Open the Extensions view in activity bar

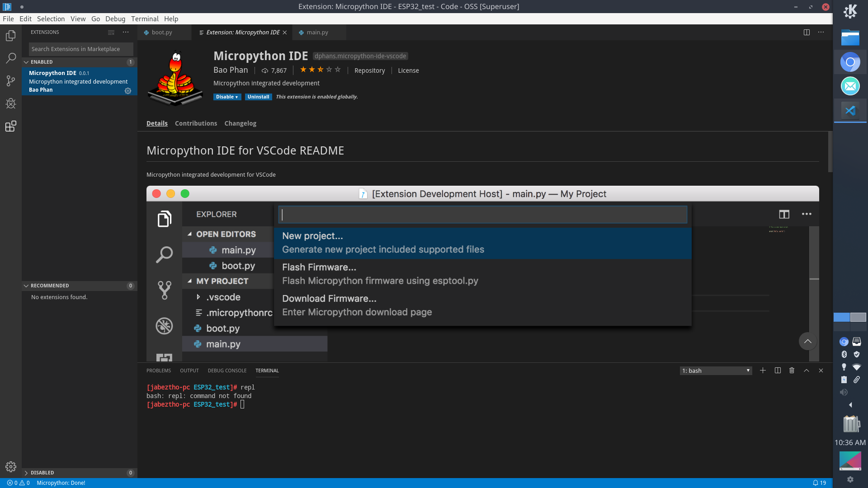tap(11, 126)
